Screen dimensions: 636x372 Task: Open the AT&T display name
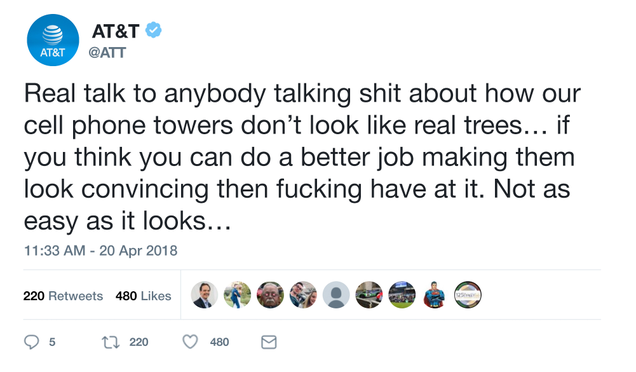(116, 31)
